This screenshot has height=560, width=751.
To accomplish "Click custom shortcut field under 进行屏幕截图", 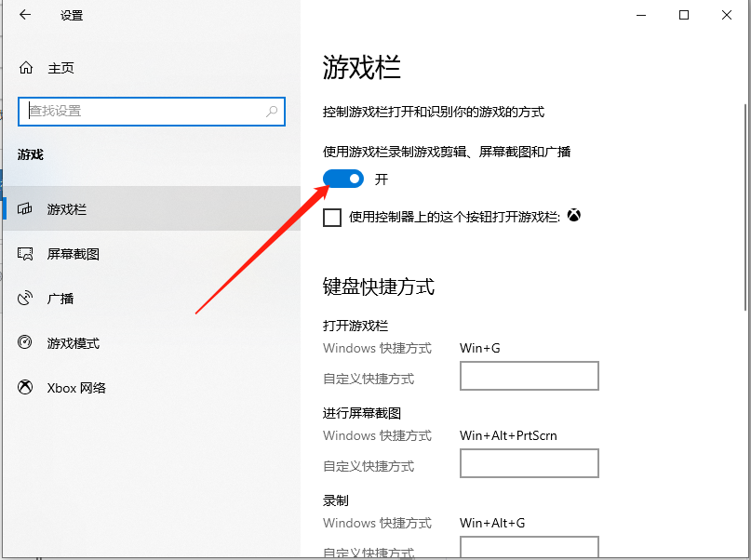I will (529, 463).
